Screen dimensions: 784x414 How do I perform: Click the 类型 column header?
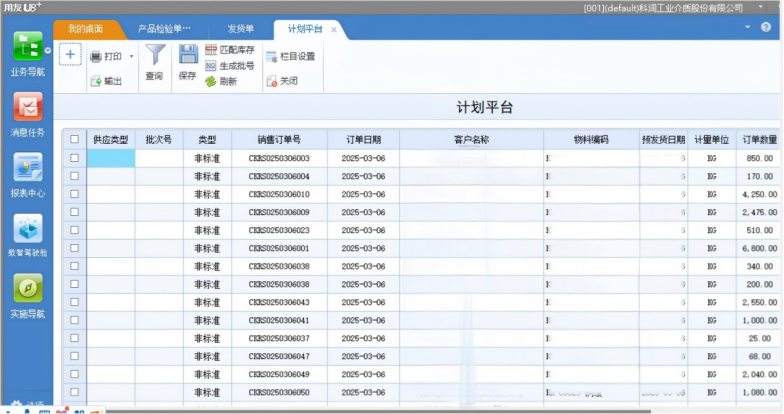click(207, 140)
